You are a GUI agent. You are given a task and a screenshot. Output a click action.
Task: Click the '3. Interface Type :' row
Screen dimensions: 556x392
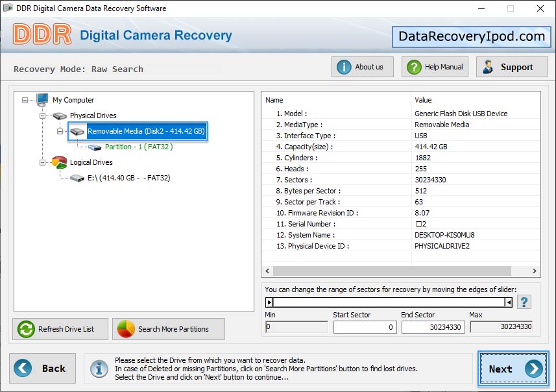pyautogui.click(x=401, y=136)
